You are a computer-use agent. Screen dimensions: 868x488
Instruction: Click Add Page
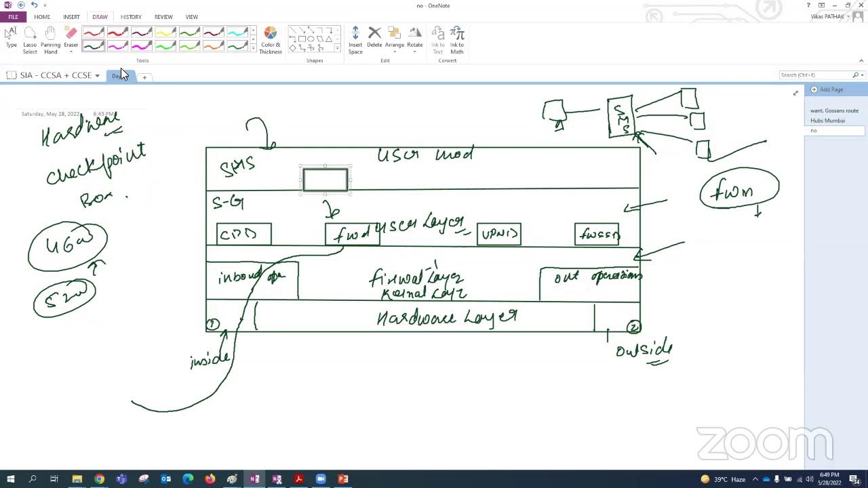tap(827, 89)
